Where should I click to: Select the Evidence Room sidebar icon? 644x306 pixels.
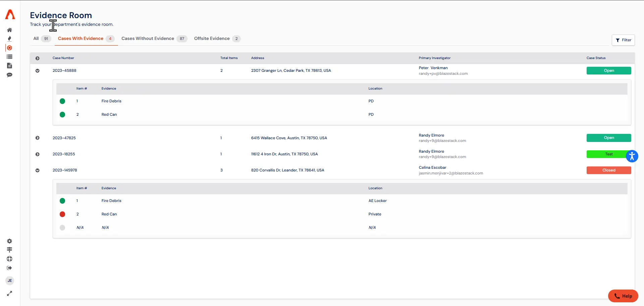9,48
